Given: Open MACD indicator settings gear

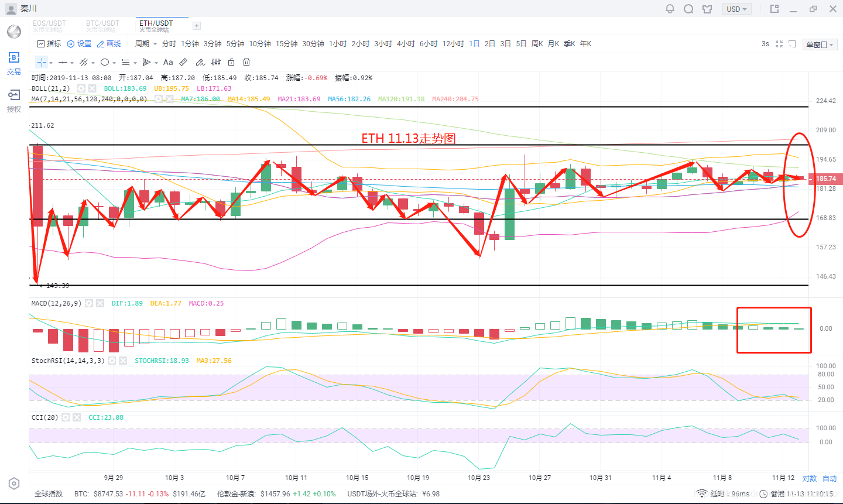Looking at the screenshot, I should [x=89, y=303].
